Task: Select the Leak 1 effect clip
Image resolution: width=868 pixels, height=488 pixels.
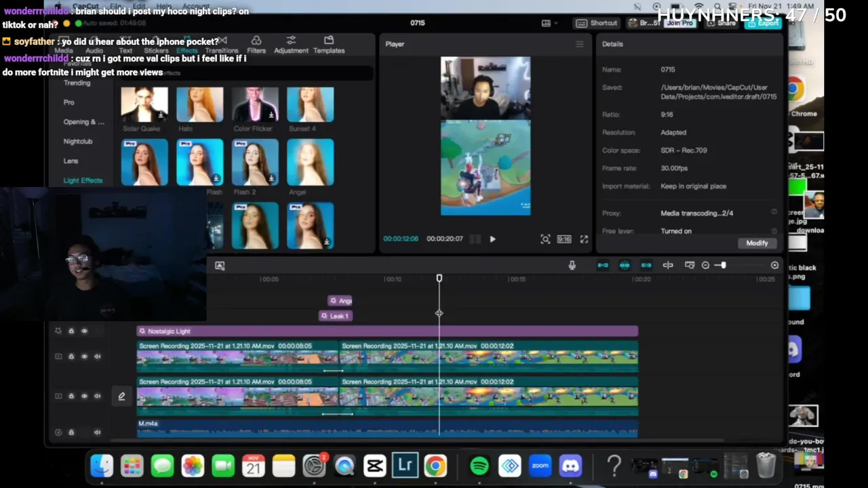Action: point(336,316)
